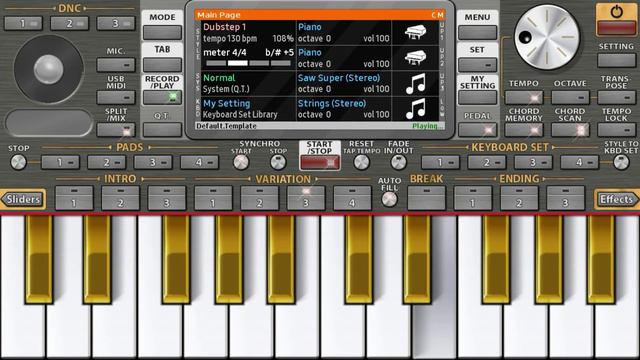Viewport: 640px width, 360px height.
Task: Trigger Pad 2
Action: 107,162
